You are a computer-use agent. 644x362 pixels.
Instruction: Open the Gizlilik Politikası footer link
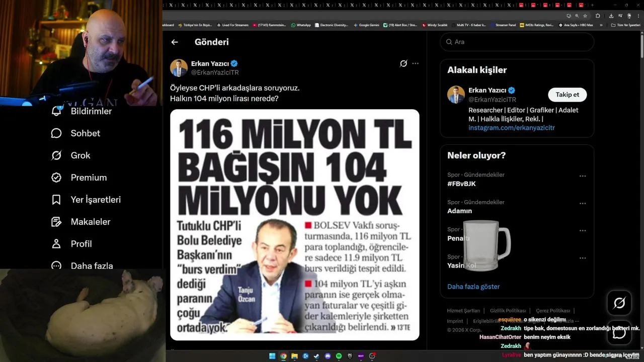click(x=508, y=311)
